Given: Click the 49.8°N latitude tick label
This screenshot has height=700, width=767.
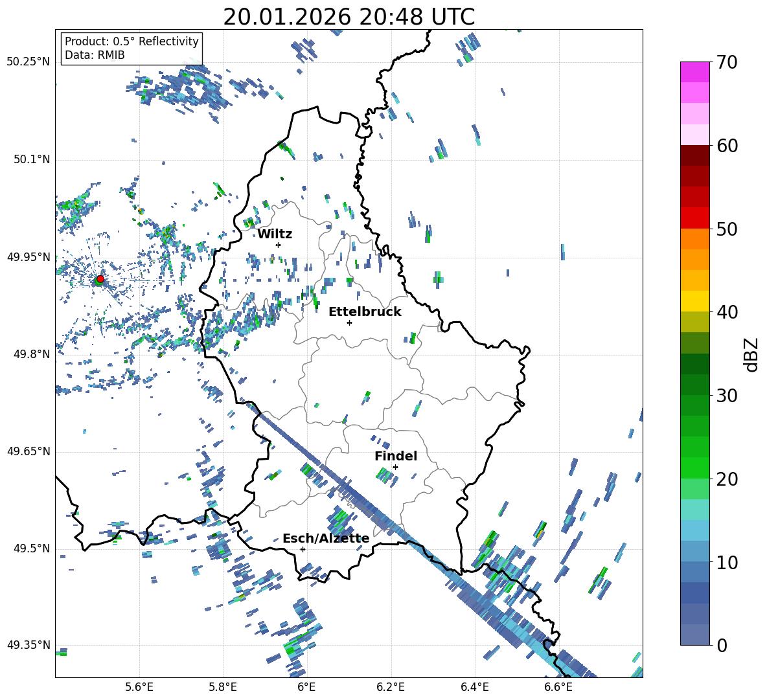Looking at the screenshot, I should click(x=32, y=354).
